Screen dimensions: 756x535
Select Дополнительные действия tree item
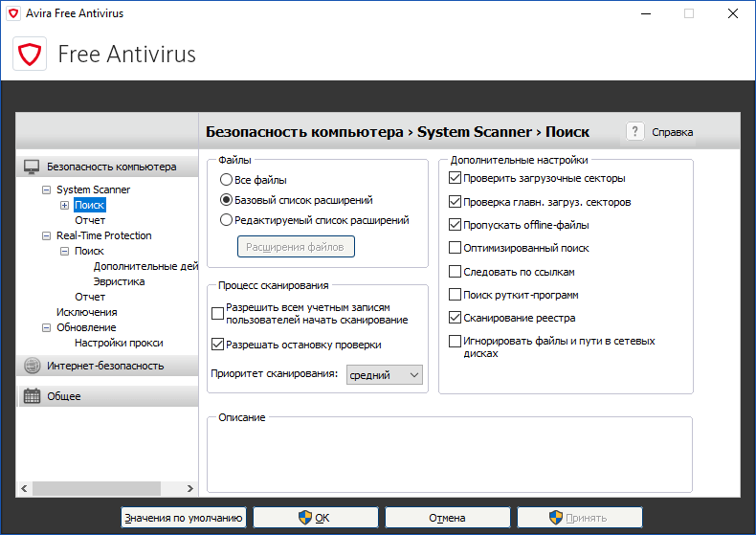(x=145, y=266)
